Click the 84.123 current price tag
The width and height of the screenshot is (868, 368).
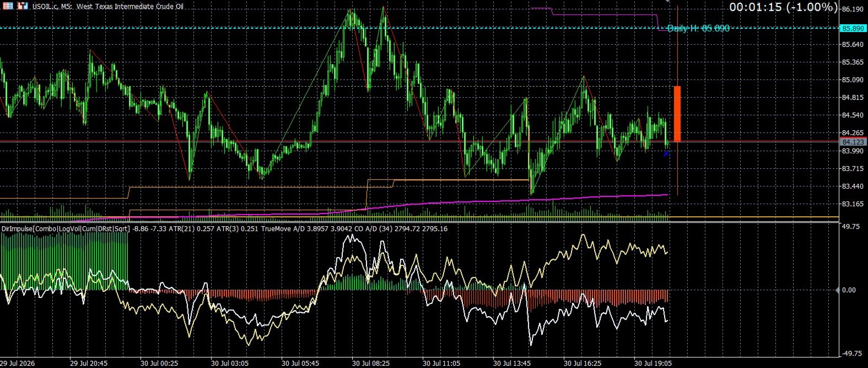(x=853, y=142)
